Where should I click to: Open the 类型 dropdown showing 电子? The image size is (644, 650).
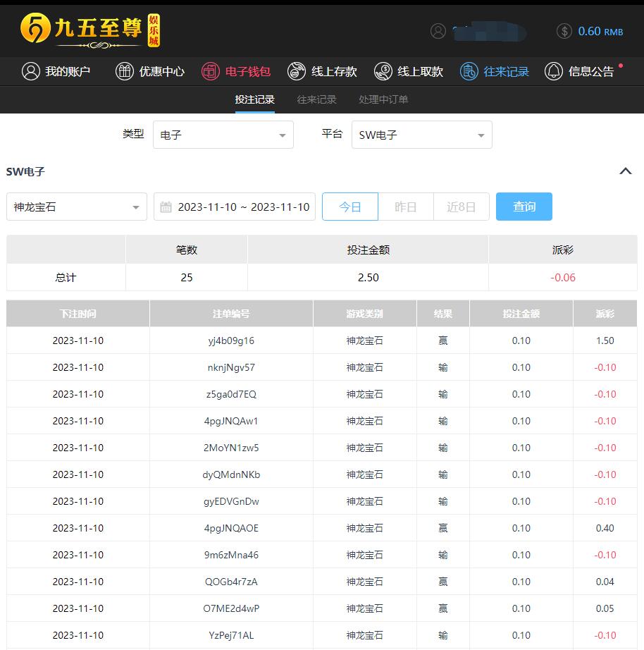[223, 135]
